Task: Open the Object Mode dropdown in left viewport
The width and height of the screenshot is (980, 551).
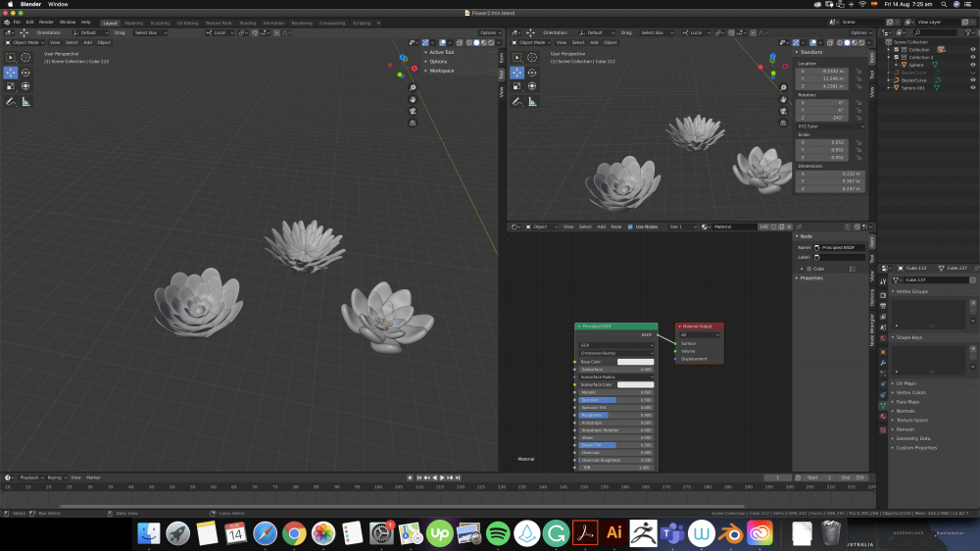Action: click(24, 42)
